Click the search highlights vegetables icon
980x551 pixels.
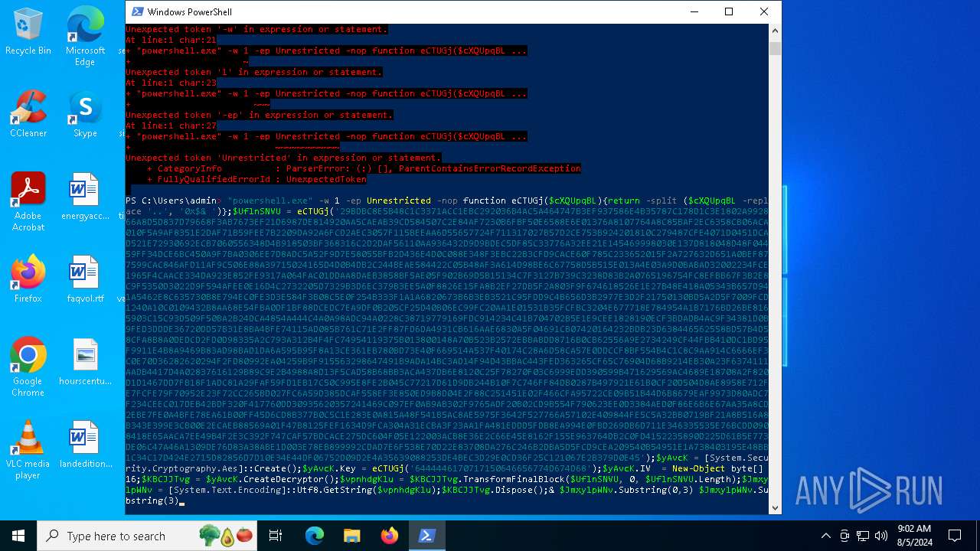227,536
